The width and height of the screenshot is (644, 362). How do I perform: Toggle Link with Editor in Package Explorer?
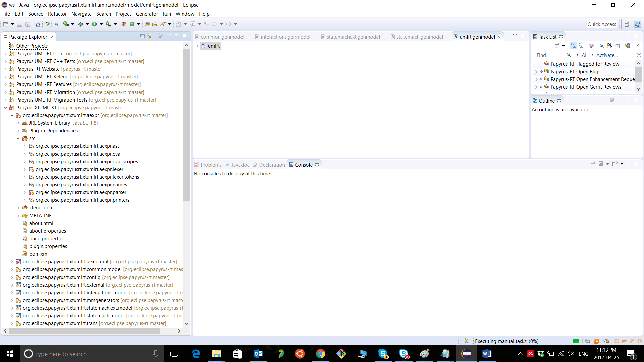[x=150, y=36]
